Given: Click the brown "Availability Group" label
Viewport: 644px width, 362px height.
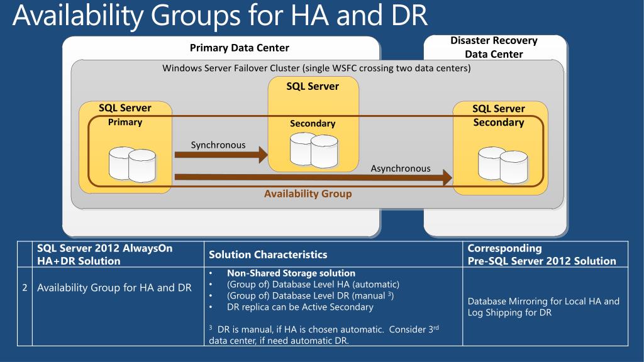Looking at the screenshot, I should [x=308, y=194].
